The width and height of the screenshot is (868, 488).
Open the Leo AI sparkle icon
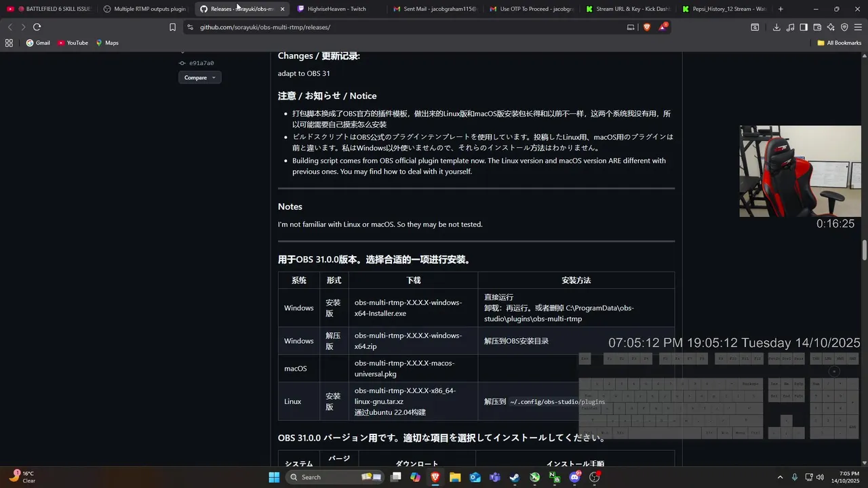[x=831, y=27]
